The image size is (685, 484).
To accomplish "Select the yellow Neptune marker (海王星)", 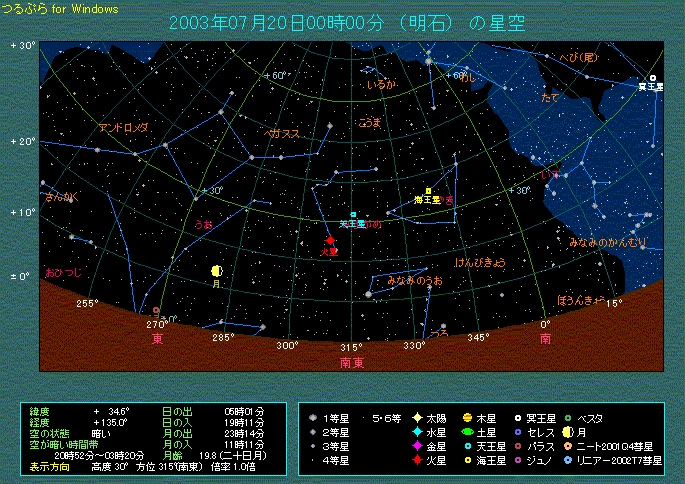I will 428,190.
